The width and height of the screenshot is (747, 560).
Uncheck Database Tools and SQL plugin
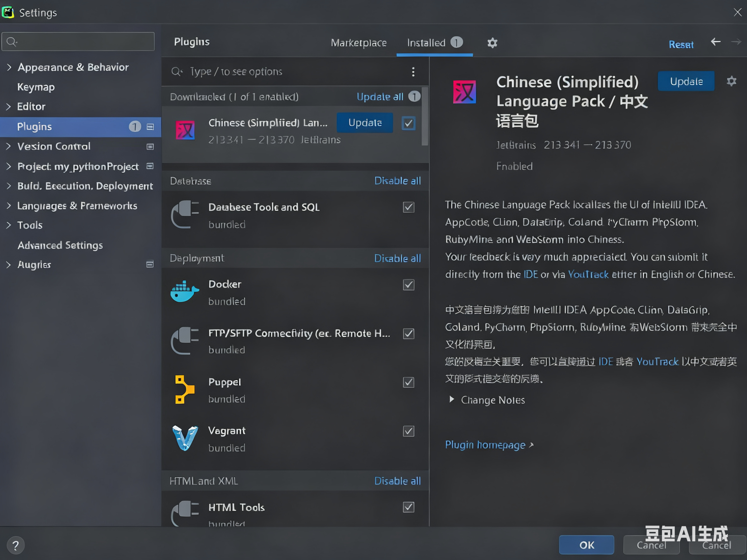pos(408,207)
